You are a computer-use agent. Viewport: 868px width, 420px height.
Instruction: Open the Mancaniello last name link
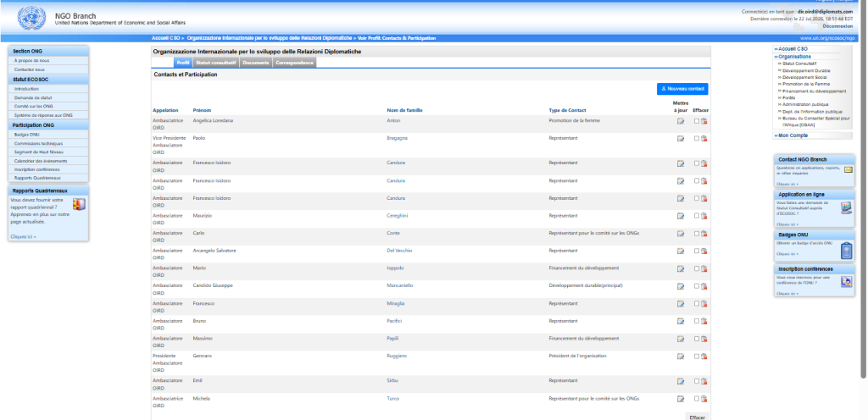(400, 285)
